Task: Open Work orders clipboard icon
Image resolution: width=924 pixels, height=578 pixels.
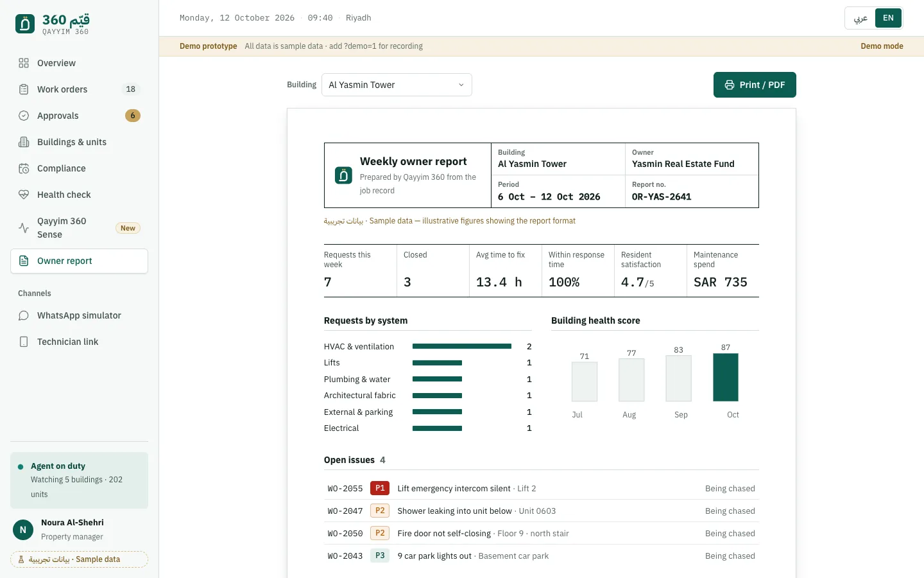Action: pos(24,89)
